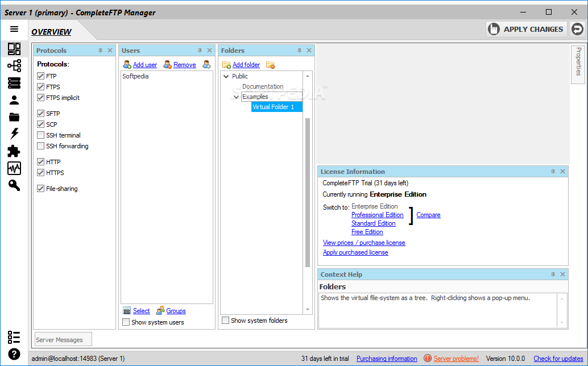
Task: Open the Users person sidebar icon
Action: (x=14, y=100)
